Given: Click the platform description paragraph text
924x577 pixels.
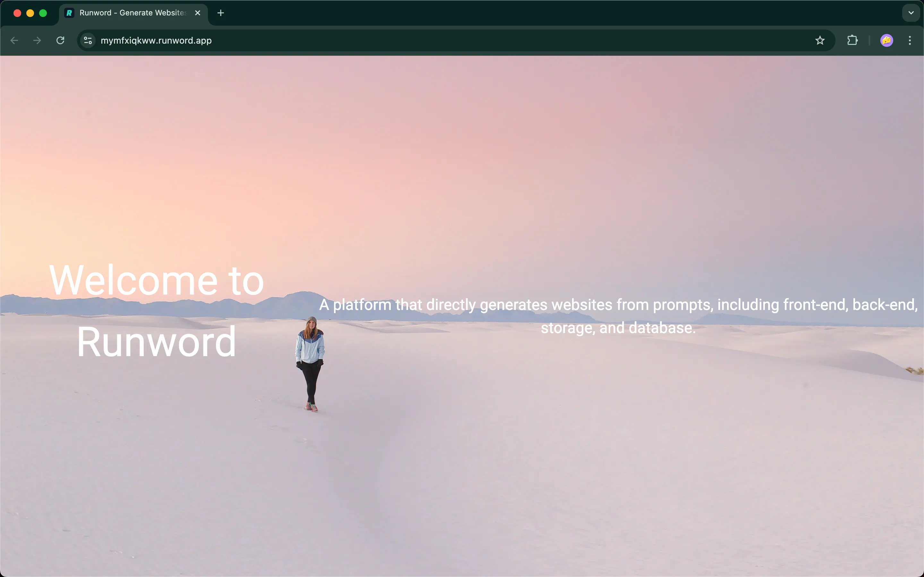Looking at the screenshot, I should [x=618, y=316].
